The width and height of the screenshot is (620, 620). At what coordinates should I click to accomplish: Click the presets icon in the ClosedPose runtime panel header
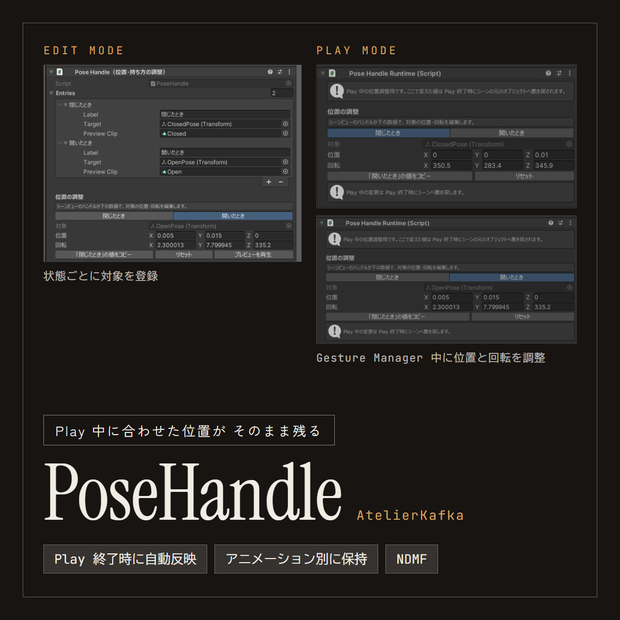click(x=559, y=73)
